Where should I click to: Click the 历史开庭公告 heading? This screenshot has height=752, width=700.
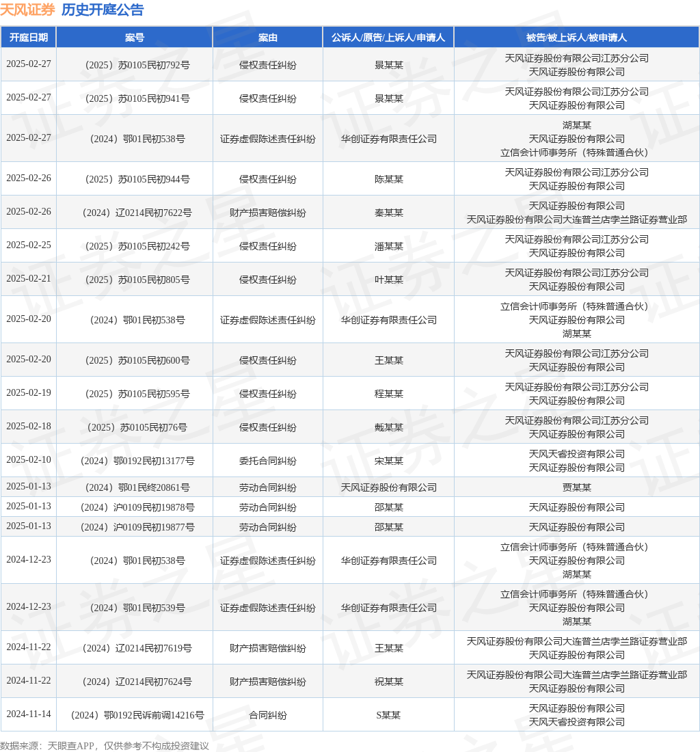pos(103,10)
